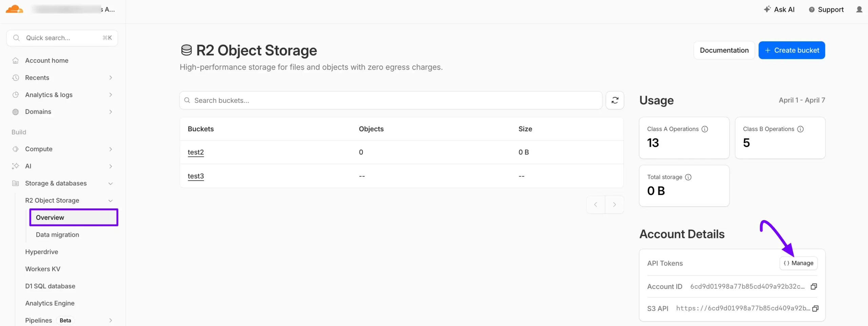Show info tooltip for Total storage

click(688, 177)
